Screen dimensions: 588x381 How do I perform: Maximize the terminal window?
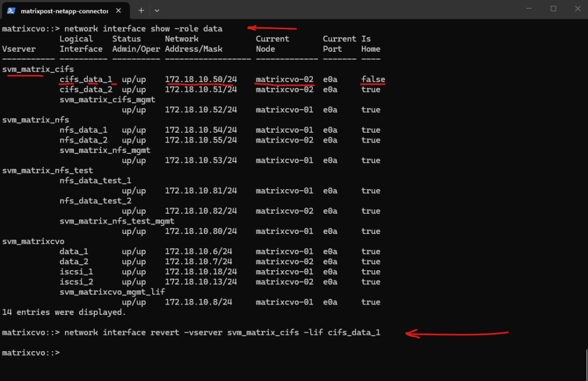tap(554, 9)
